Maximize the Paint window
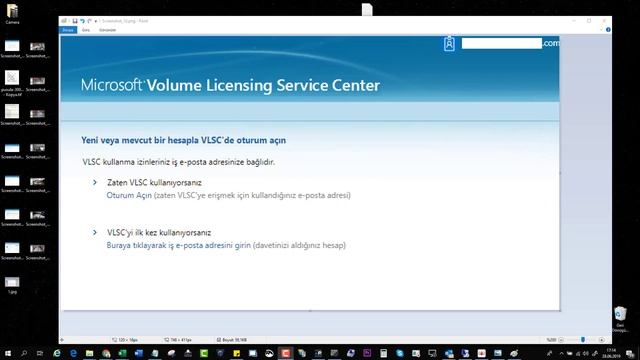This screenshot has width=640, height=360. tap(589, 21)
